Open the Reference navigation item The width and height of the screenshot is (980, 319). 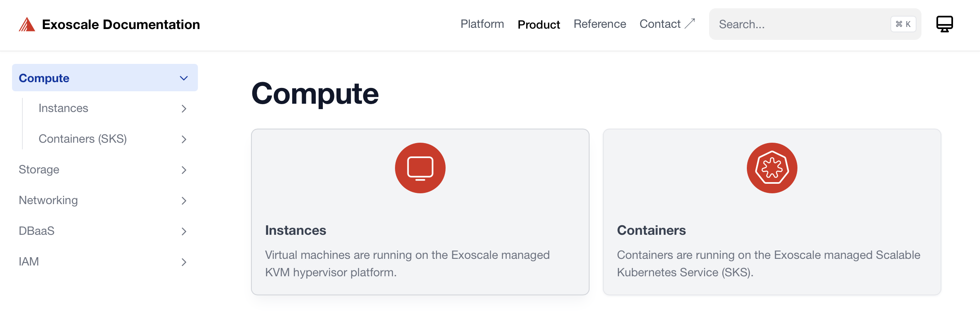pyautogui.click(x=600, y=24)
